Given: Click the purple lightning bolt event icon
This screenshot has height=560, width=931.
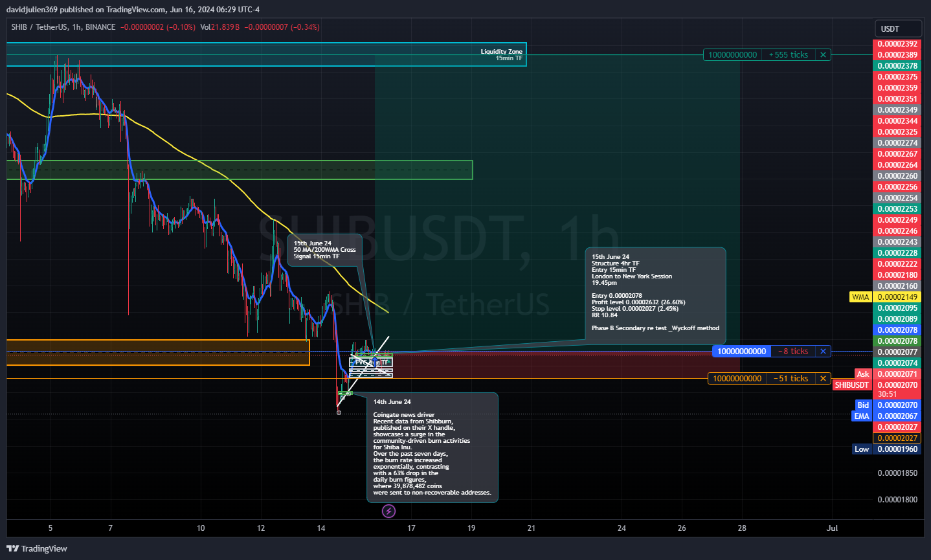Looking at the screenshot, I should (x=388, y=511).
